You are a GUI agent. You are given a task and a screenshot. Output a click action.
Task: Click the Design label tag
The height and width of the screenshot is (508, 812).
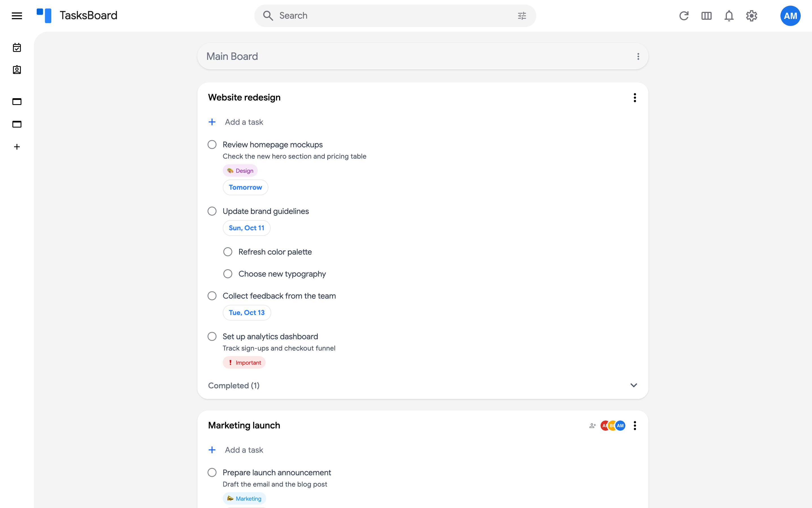tap(240, 171)
